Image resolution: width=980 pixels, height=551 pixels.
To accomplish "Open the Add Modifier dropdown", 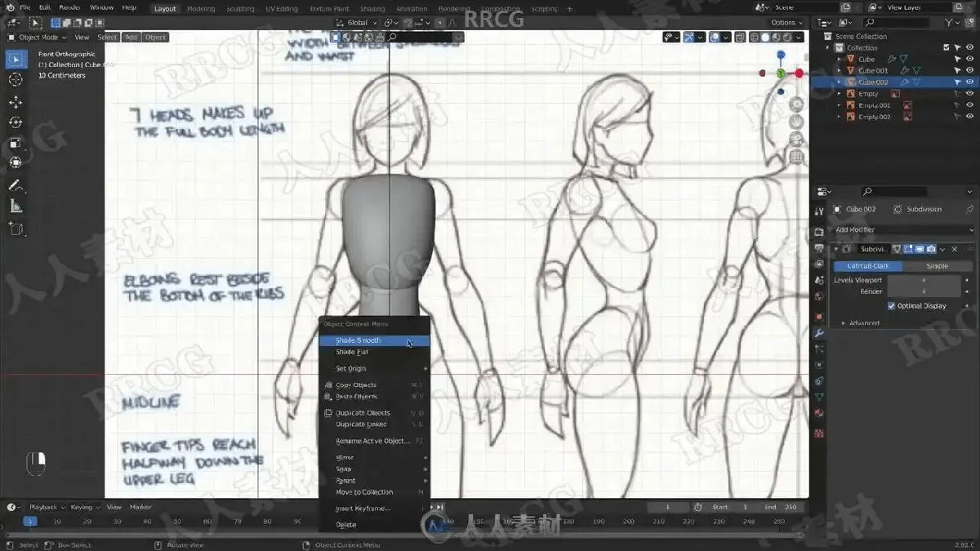I will (903, 229).
